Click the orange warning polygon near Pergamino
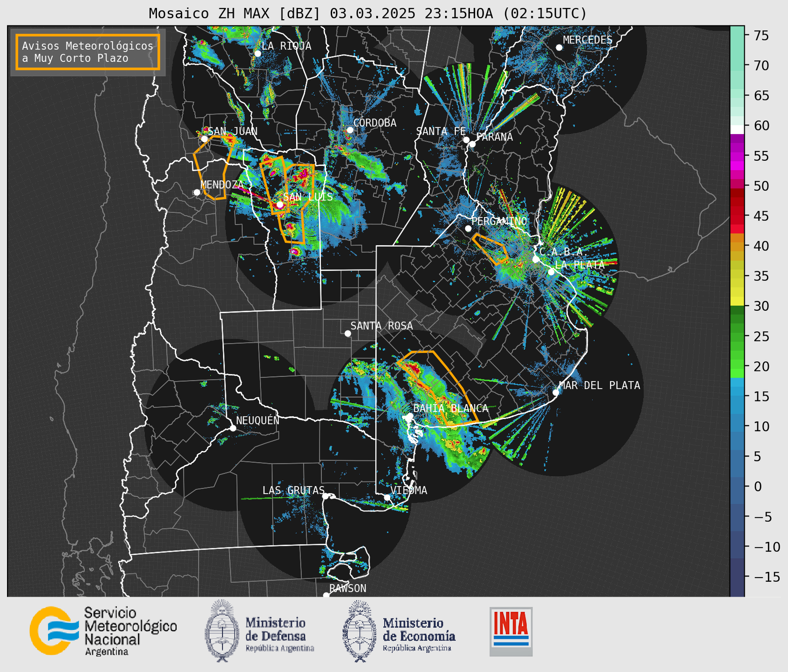The image size is (788, 672). click(490, 249)
